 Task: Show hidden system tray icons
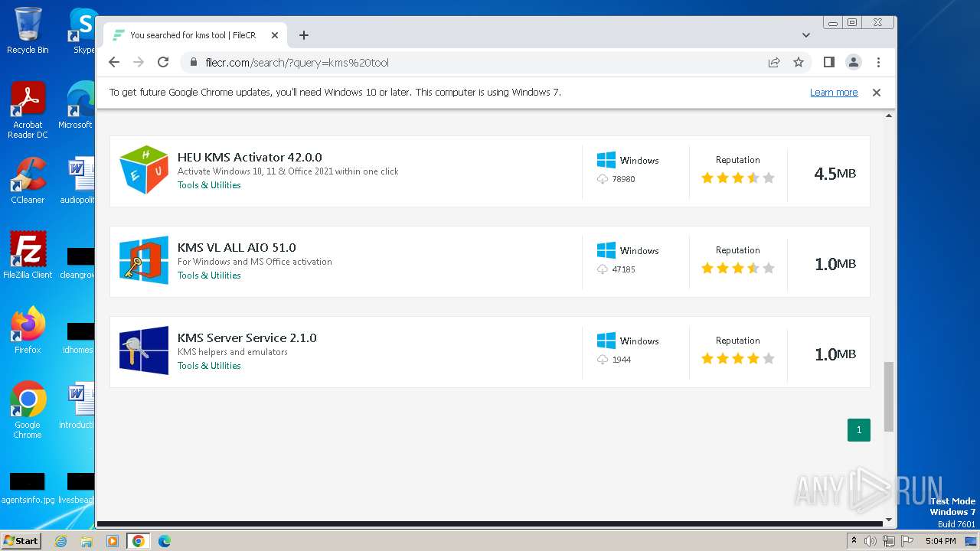(854, 541)
